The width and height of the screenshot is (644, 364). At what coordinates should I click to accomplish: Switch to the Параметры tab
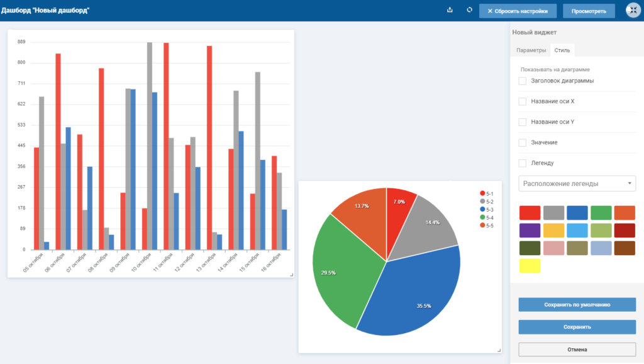click(x=531, y=50)
